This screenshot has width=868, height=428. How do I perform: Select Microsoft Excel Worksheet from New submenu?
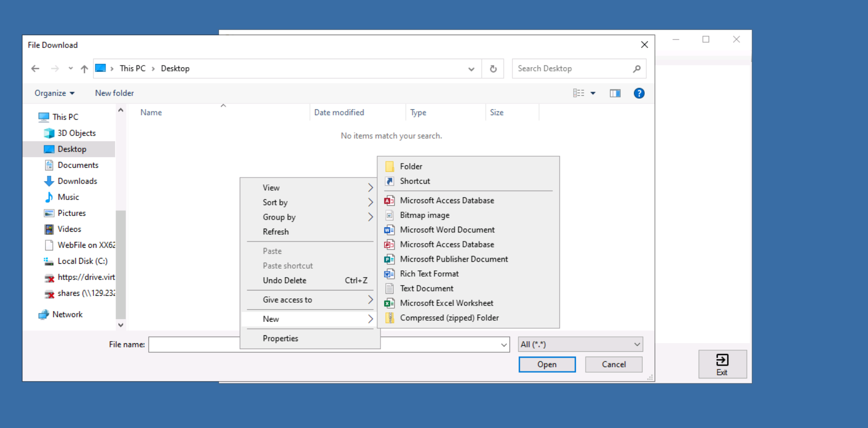pos(446,303)
